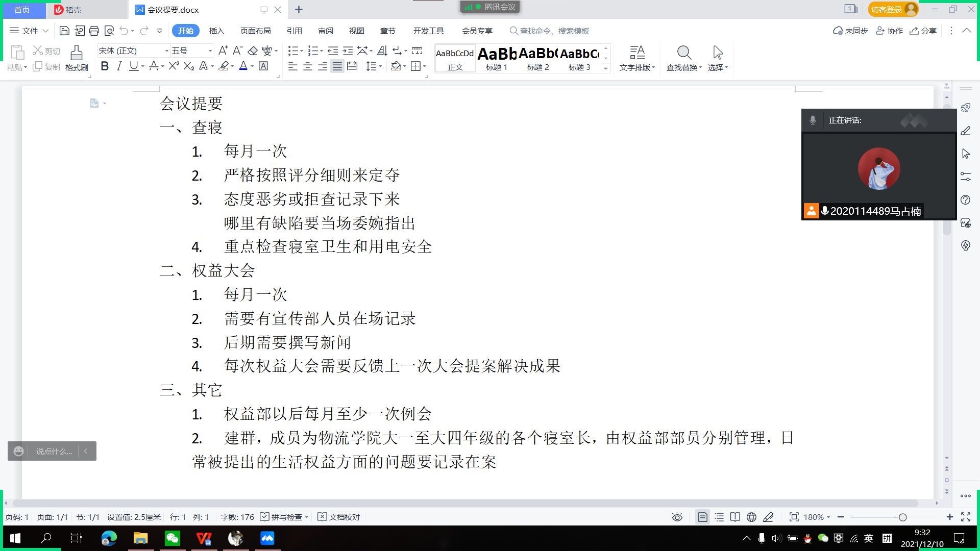Screen dimensions: 980x551
Task: Click the print icon in the quick toolbar
Action: click(94, 31)
